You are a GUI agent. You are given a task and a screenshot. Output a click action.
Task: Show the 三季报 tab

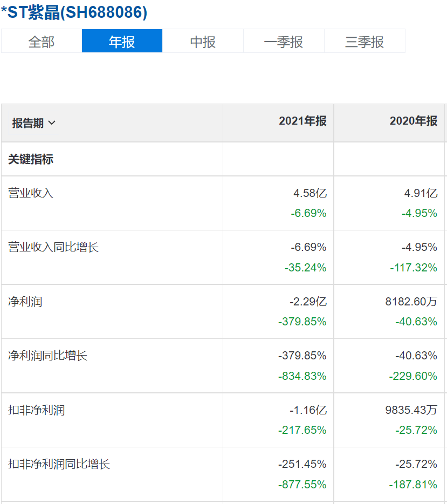(x=365, y=42)
